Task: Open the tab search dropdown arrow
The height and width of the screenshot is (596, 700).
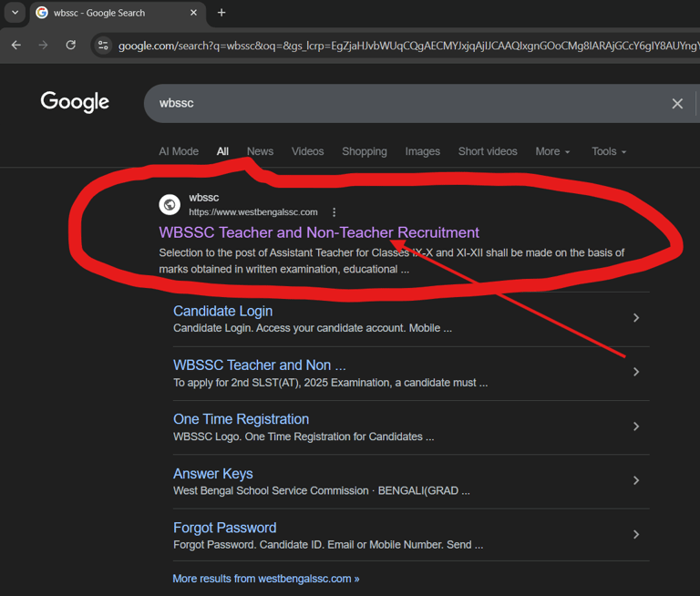Action: click(15, 13)
